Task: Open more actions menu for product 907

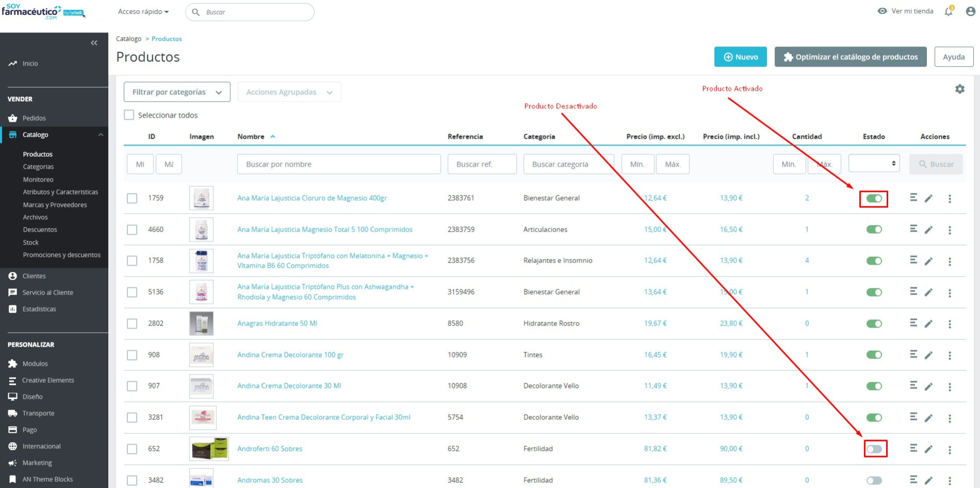Action: (x=950, y=387)
